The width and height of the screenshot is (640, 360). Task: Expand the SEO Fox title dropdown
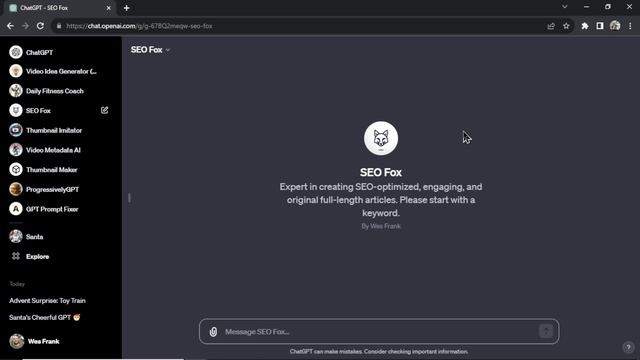pos(151,50)
